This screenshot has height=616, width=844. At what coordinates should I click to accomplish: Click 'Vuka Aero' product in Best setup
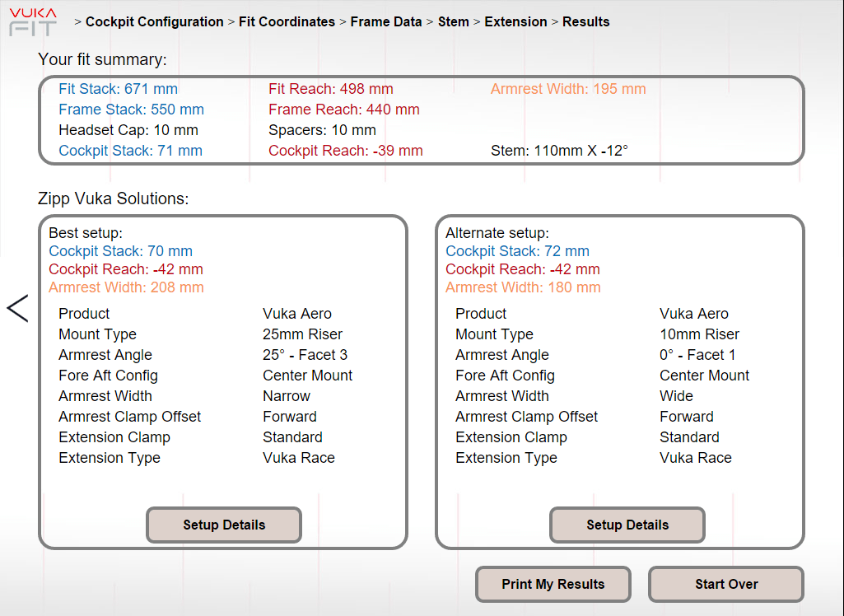297,314
